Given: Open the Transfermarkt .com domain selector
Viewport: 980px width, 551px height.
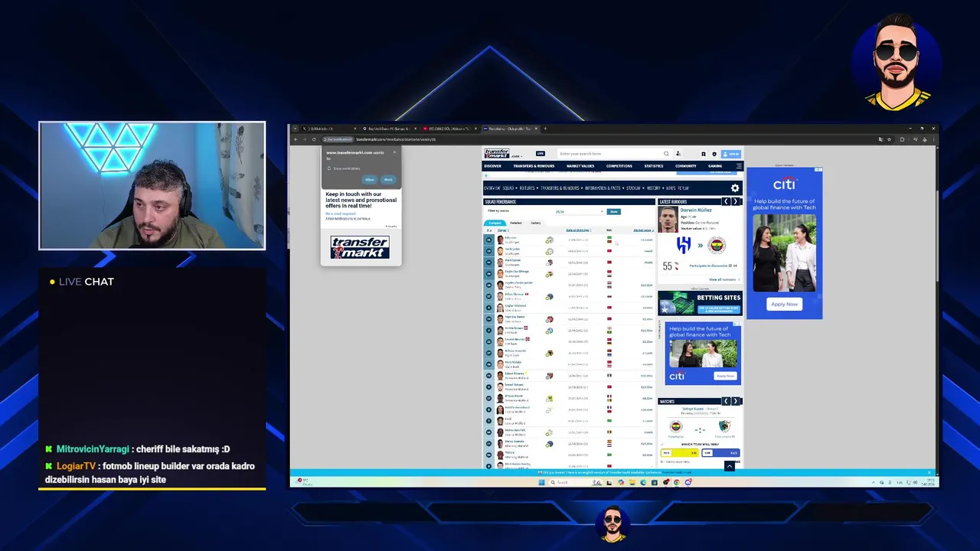Looking at the screenshot, I should point(517,156).
